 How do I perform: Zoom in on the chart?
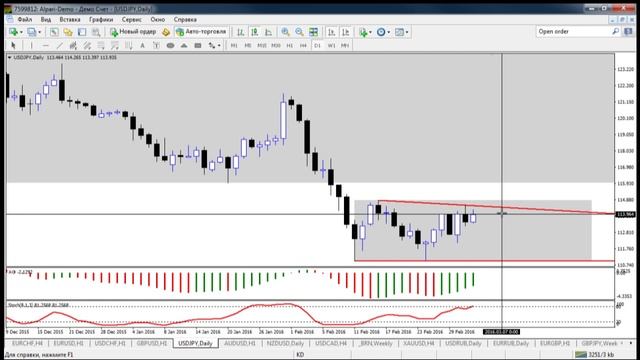[285, 32]
